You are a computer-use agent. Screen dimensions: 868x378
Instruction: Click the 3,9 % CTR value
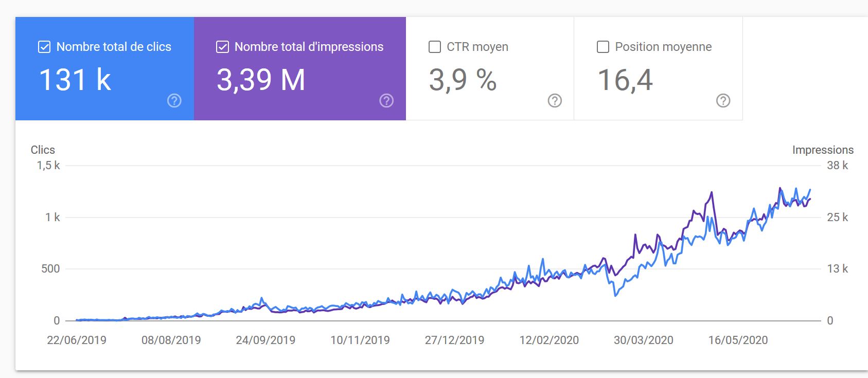click(x=463, y=80)
